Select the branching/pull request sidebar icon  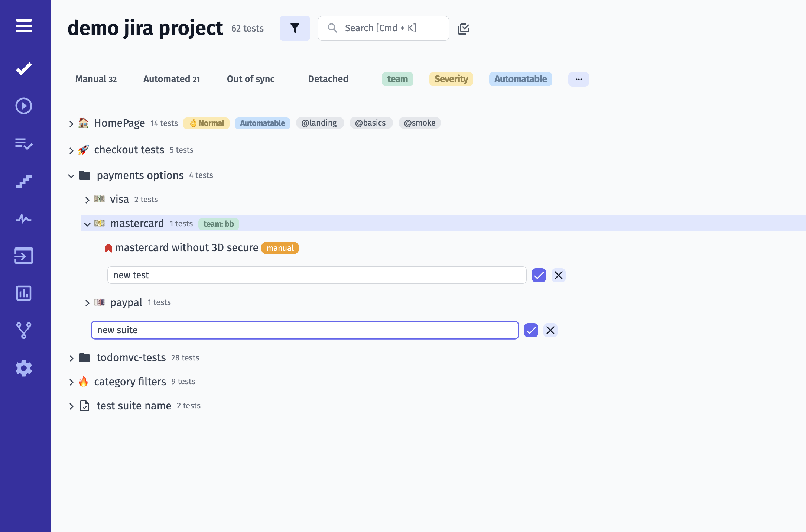[x=24, y=330]
